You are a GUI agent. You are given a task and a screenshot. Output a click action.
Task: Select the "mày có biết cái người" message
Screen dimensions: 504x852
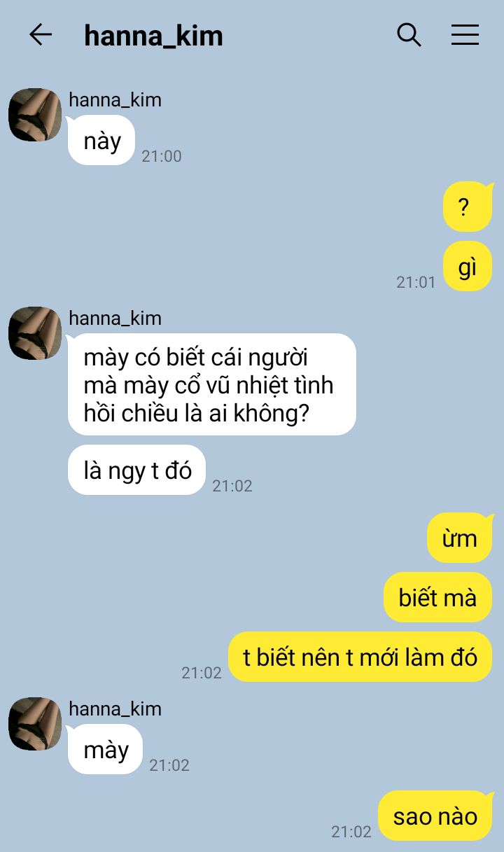tap(212, 385)
